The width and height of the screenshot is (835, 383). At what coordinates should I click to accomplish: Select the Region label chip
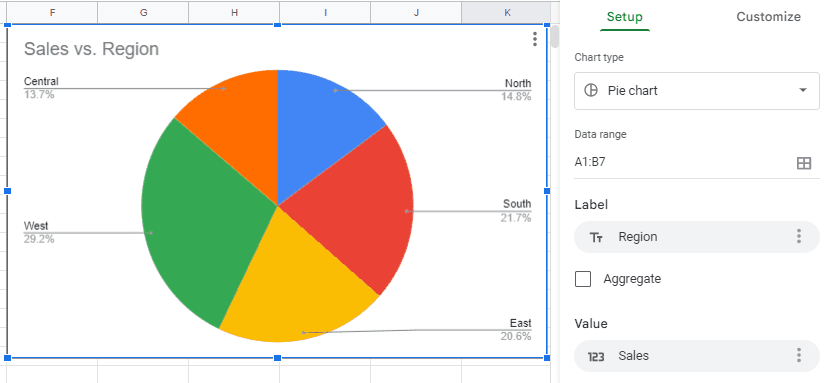point(697,237)
